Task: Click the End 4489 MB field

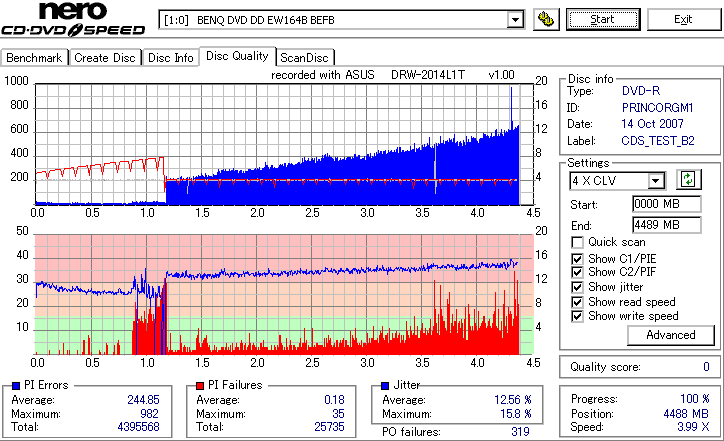Action: 666,225
